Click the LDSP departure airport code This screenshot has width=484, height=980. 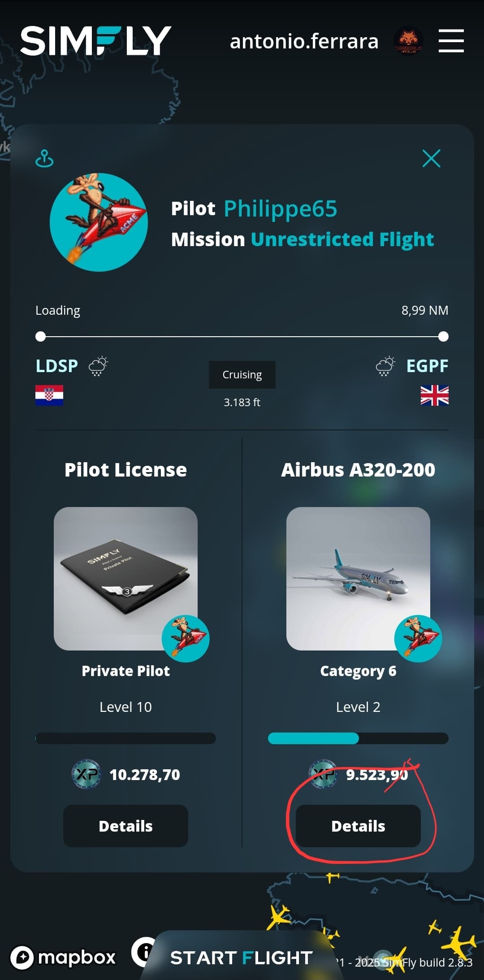point(56,366)
